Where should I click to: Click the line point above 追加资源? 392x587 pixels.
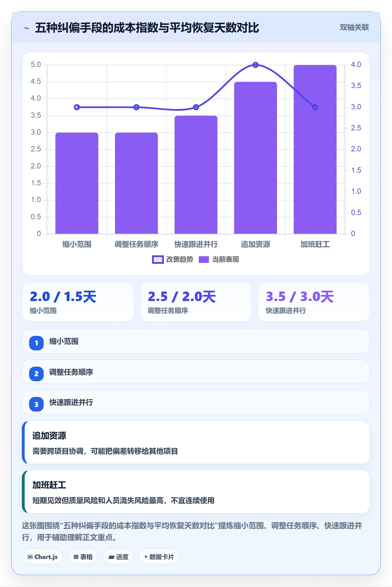coord(255,65)
